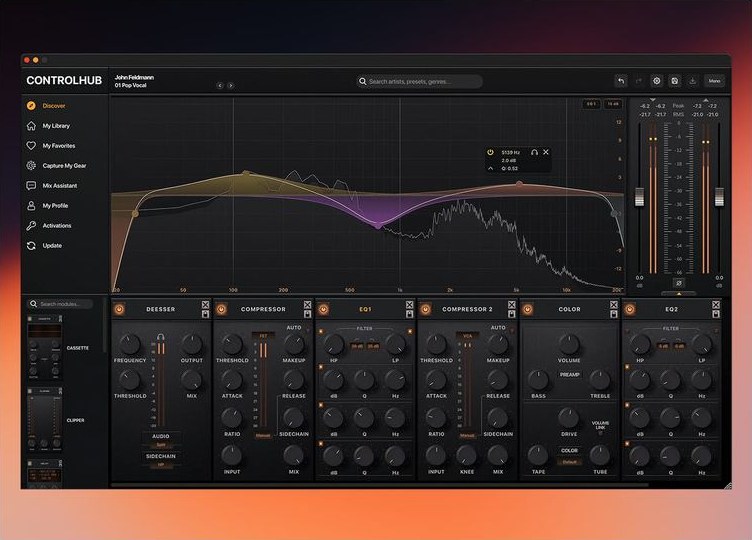Click the undo arrow icon

tap(621, 81)
